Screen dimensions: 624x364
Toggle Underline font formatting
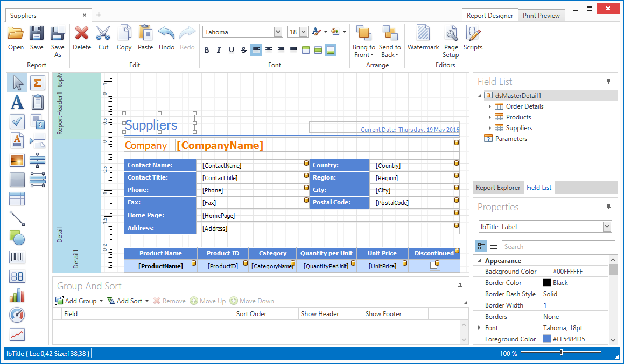tap(231, 50)
